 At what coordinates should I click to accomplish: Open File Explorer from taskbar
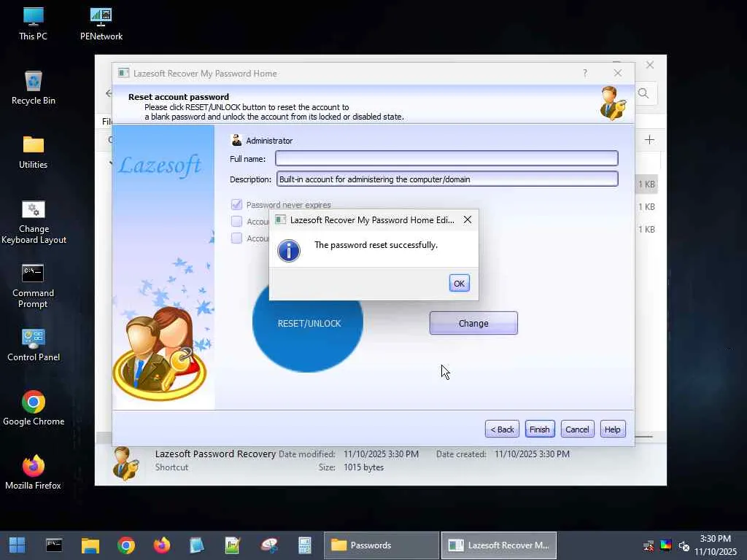(90, 545)
